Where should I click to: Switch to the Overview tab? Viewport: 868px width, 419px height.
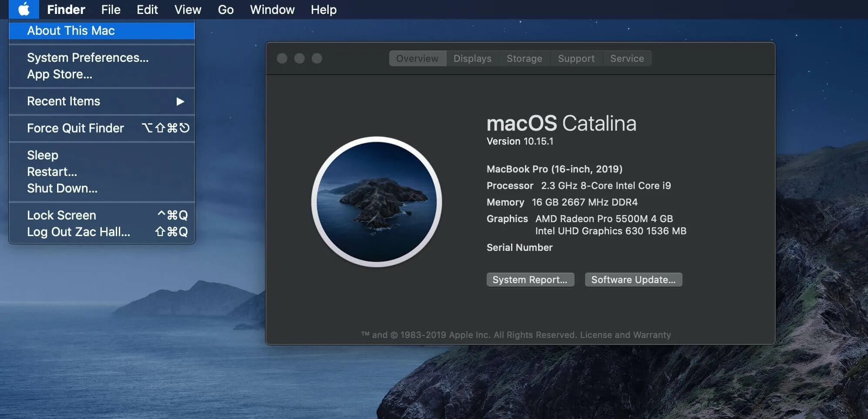tap(417, 58)
